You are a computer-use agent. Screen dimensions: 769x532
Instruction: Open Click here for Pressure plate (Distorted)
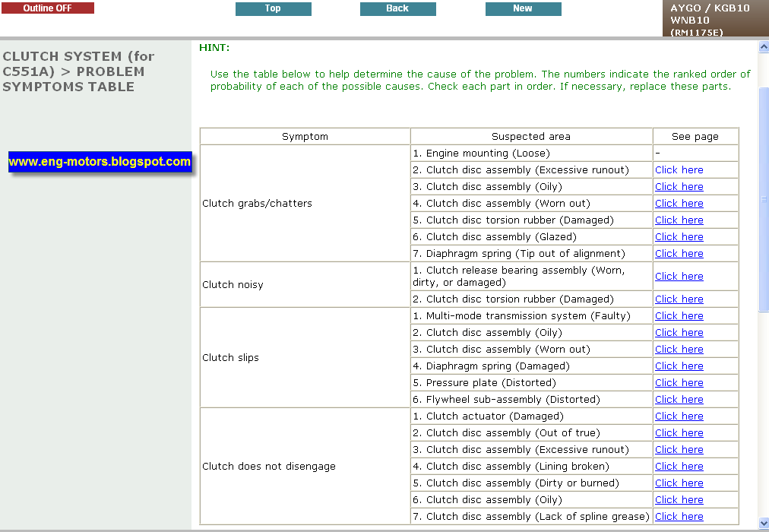[679, 382]
